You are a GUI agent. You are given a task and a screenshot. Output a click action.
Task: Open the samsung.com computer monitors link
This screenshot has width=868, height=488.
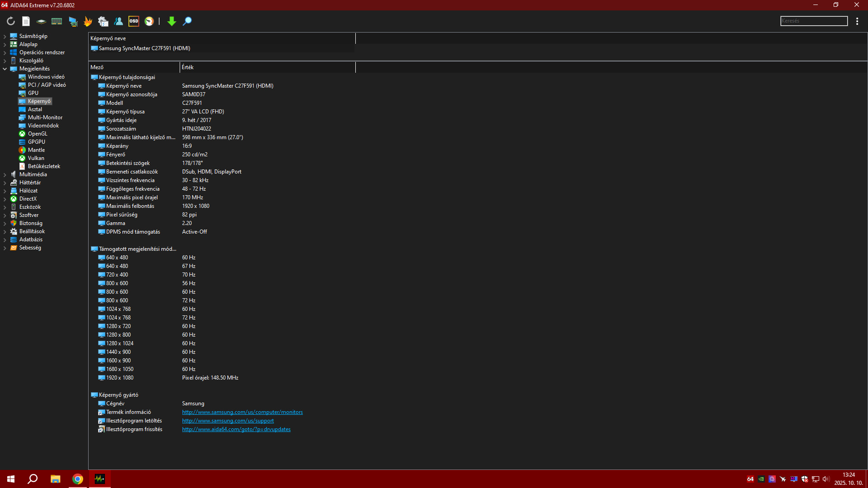click(242, 412)
